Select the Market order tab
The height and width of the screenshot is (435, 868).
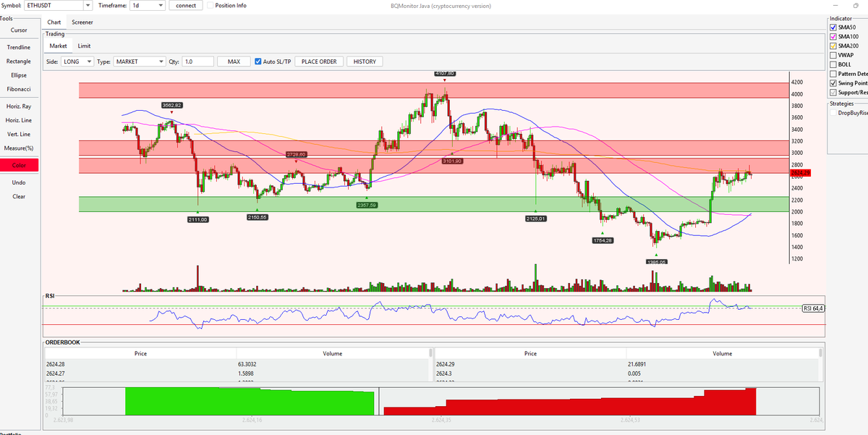(x=58, y=46)
